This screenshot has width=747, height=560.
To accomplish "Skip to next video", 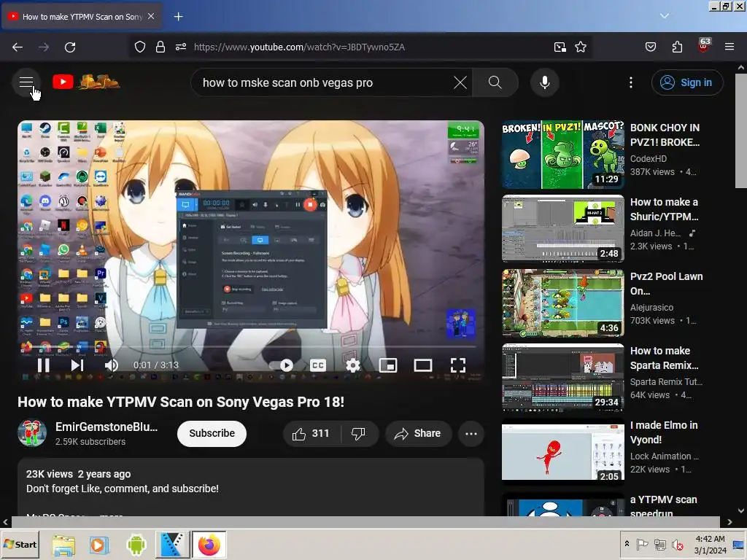I will click(x=77, y=365).
